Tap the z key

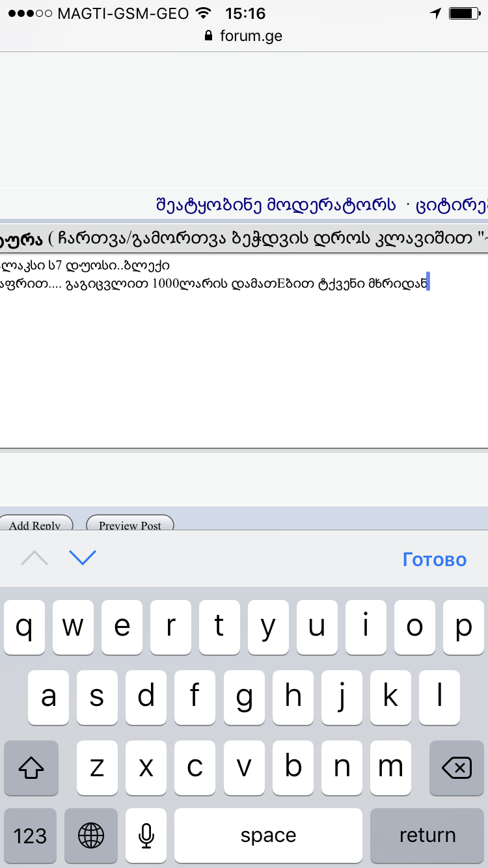pos(98,768)
